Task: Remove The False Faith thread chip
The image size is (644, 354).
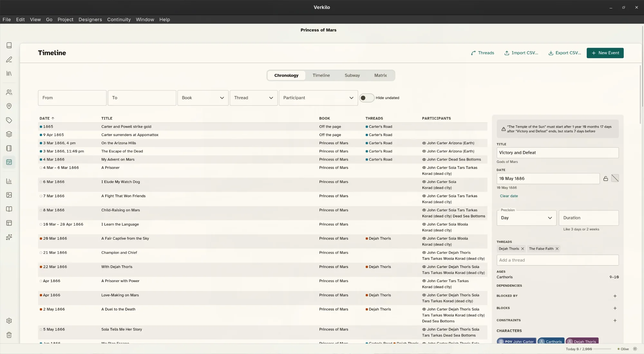Action: click(557, 249)
